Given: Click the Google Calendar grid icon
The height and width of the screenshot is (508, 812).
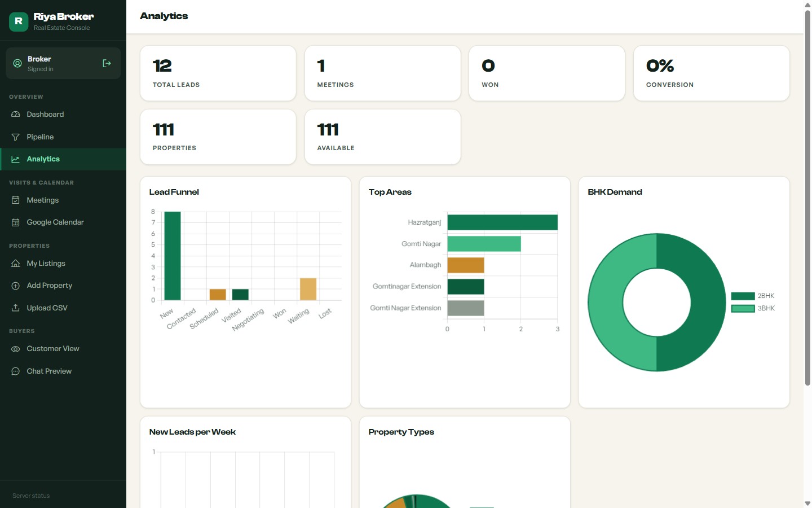Looking at the screenshot, I should [16, 222].
